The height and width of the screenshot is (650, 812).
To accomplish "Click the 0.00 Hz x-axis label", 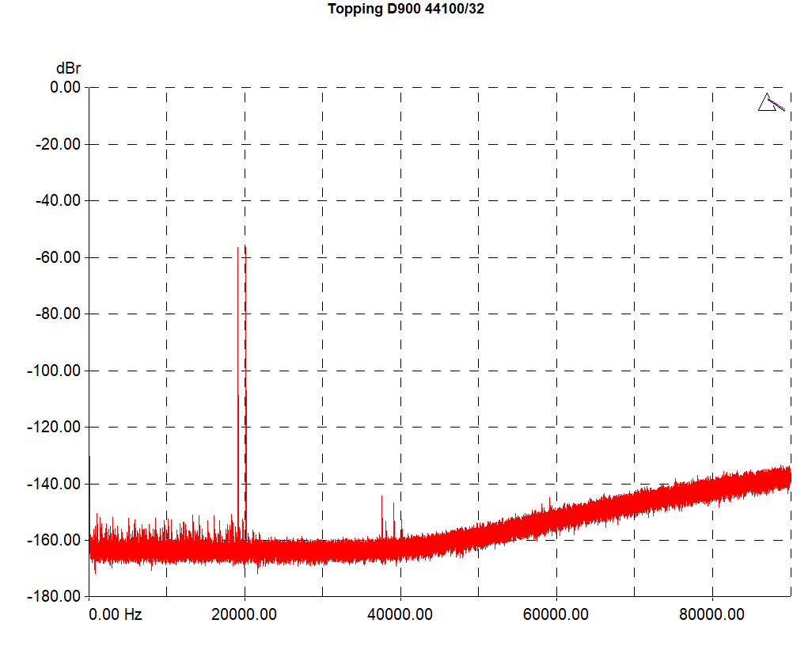I will [116, 614].
